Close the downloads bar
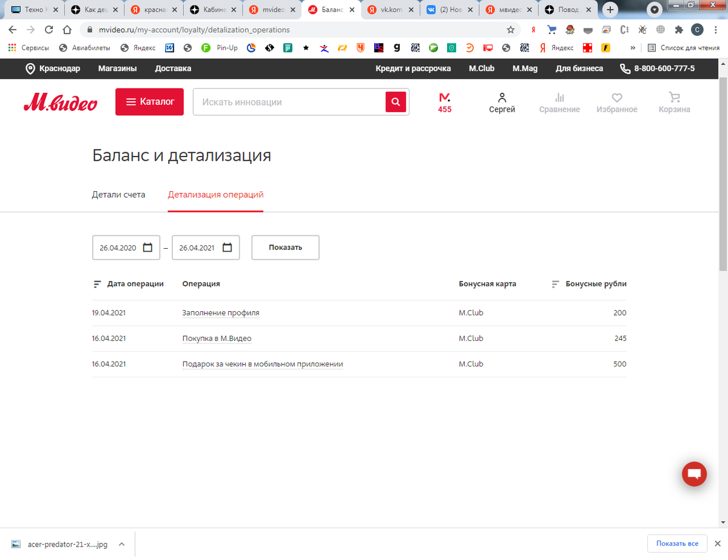Viewport: 728px width, 560px height. tap(718, 544)
